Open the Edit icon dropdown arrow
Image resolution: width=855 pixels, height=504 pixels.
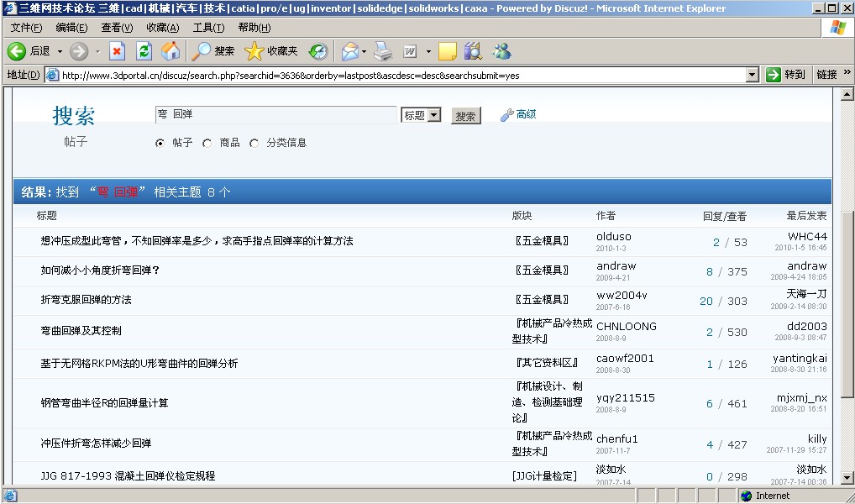coord(428,52)
